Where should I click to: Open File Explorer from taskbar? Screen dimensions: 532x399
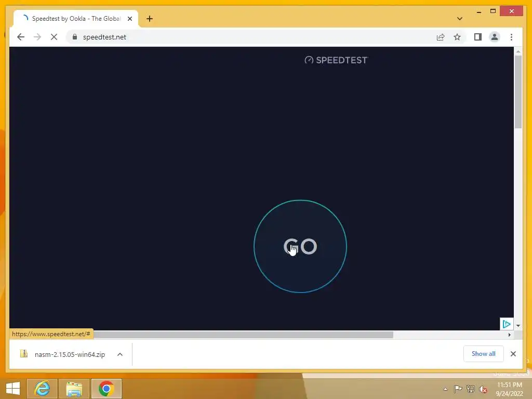click(74, 389)
